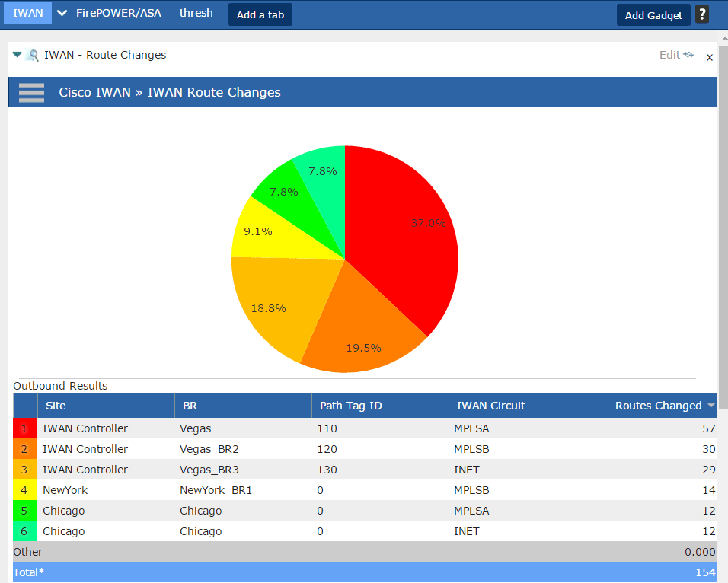Click the green rank 5 color swatch
728x583 pixels.
24,511
